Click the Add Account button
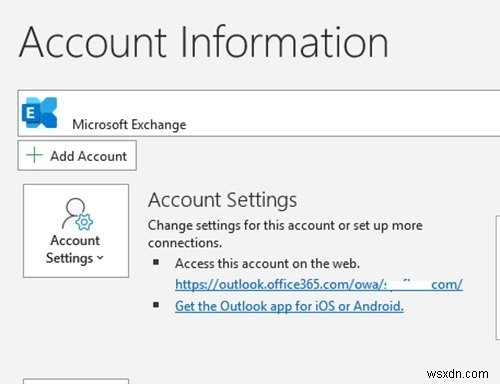This screenshot has height=384, width=500. pyautogui.click(x=77, y=155)
